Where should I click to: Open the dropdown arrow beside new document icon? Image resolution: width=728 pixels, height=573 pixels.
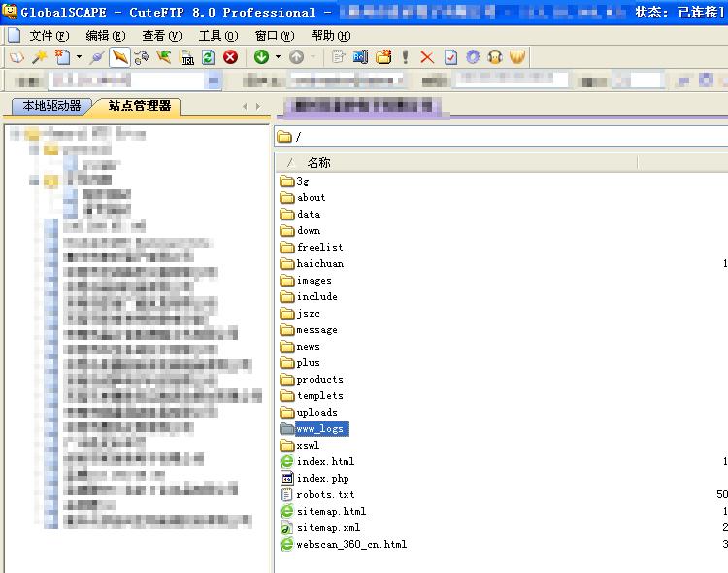point(79,57)
